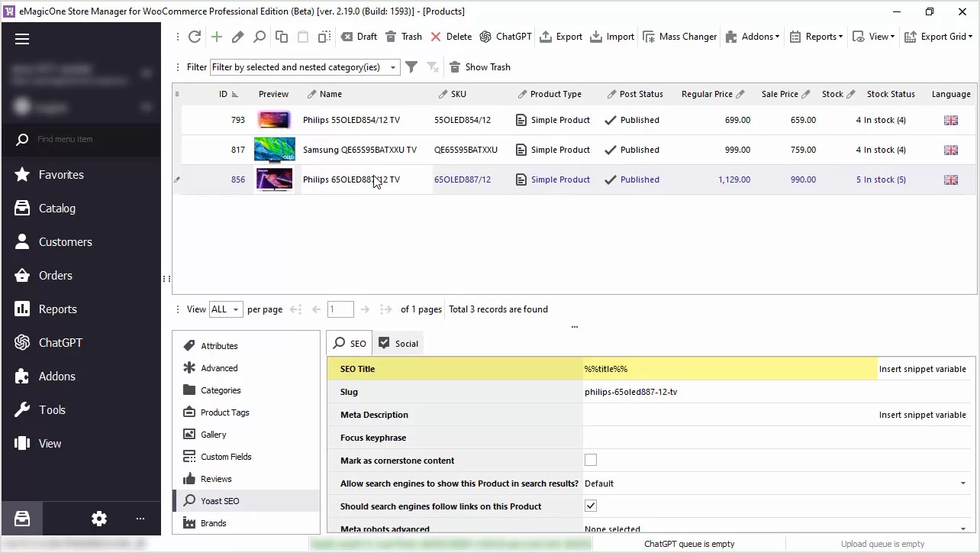
Task: Select Yoast SEO in the side panel
Action: click(220, 501)
